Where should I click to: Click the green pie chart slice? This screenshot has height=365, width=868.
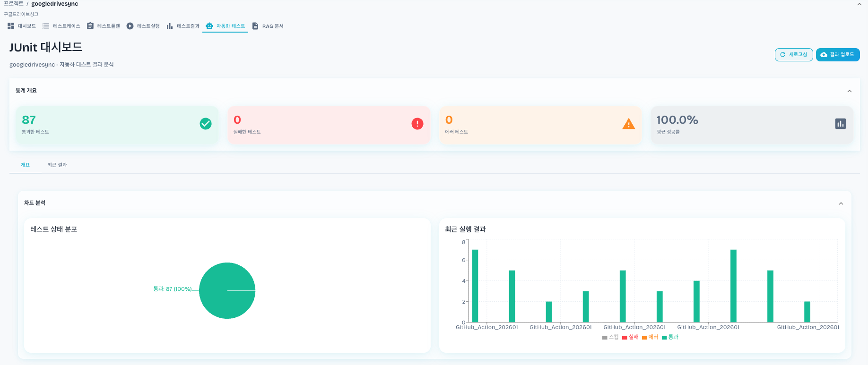(227, 290)
